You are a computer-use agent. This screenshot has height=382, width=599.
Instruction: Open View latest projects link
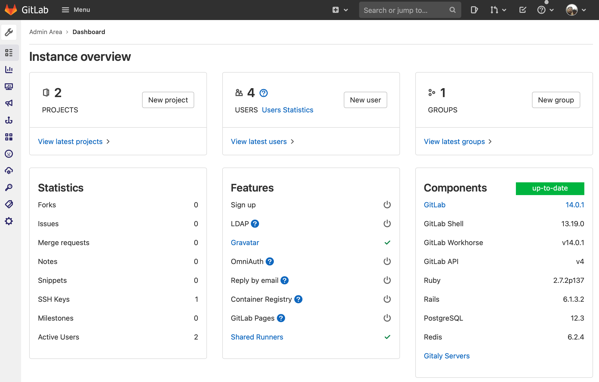pos(74,141)
